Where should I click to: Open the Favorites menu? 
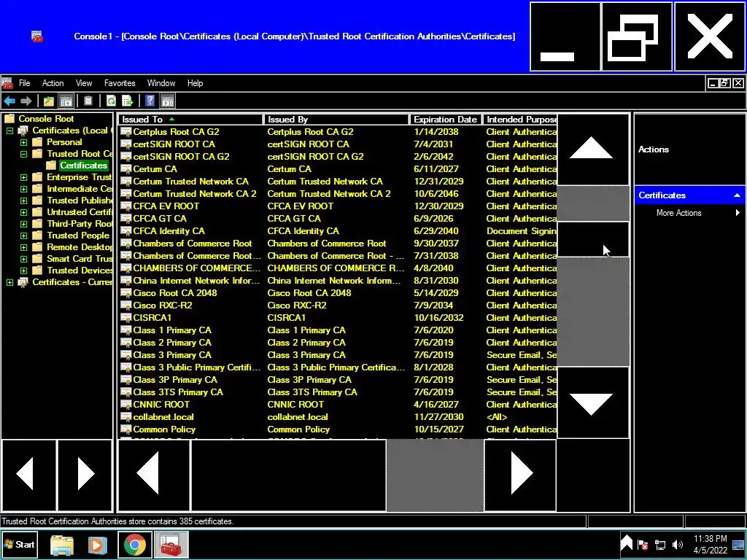[x=120, y=83]
